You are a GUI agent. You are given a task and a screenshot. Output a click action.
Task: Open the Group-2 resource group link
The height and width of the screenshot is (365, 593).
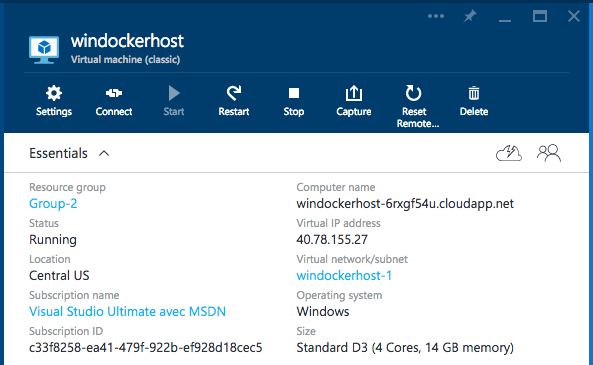pos(53,203)
